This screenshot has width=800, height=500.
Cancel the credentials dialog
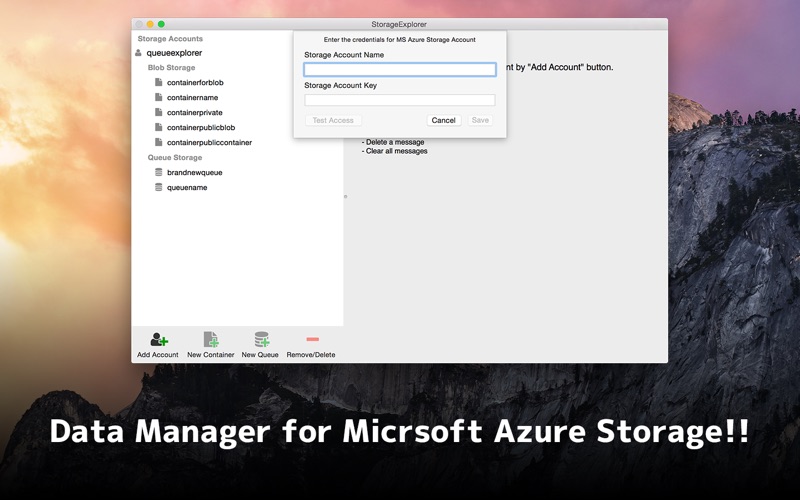(443, 120)
